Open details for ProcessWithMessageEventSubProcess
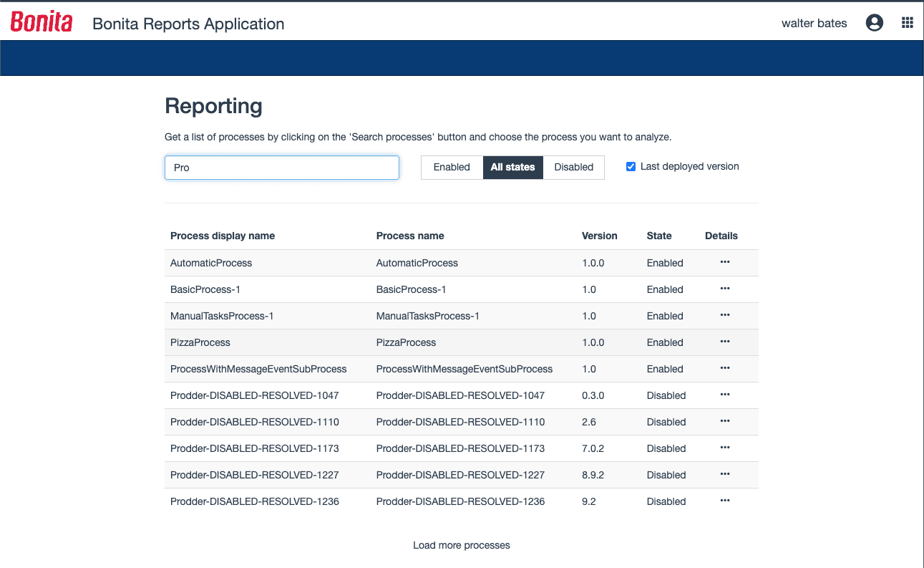Viewport: 924px width, 568px height. coord(725,368)
